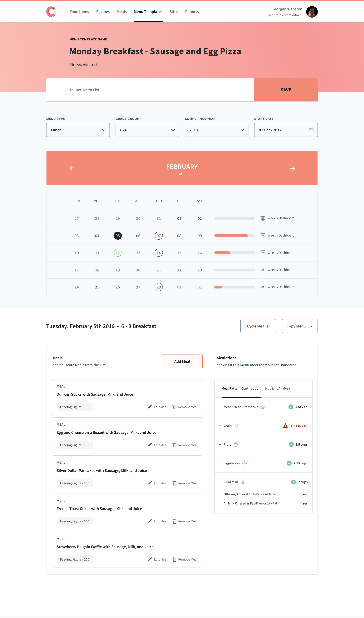
Task: Switch to the Nutrient Analysis tab
Action: tap(278, 388)
